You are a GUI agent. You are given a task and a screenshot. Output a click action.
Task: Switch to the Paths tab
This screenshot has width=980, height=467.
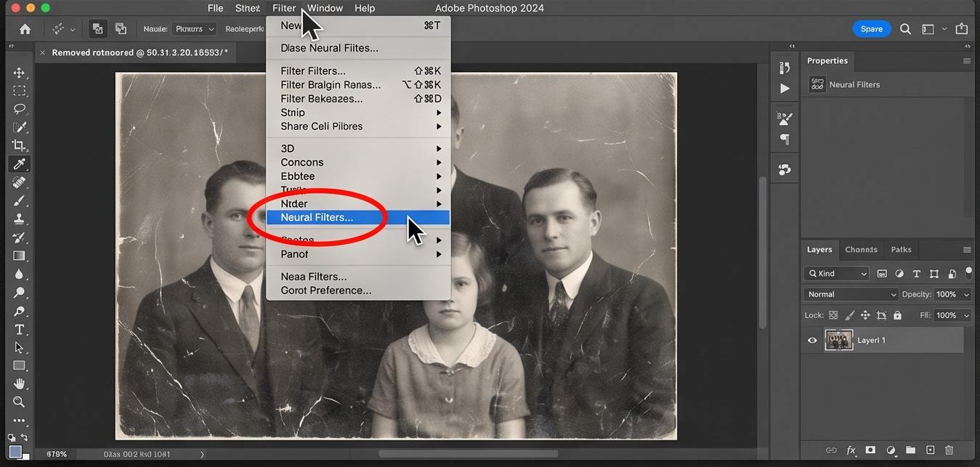901,249
